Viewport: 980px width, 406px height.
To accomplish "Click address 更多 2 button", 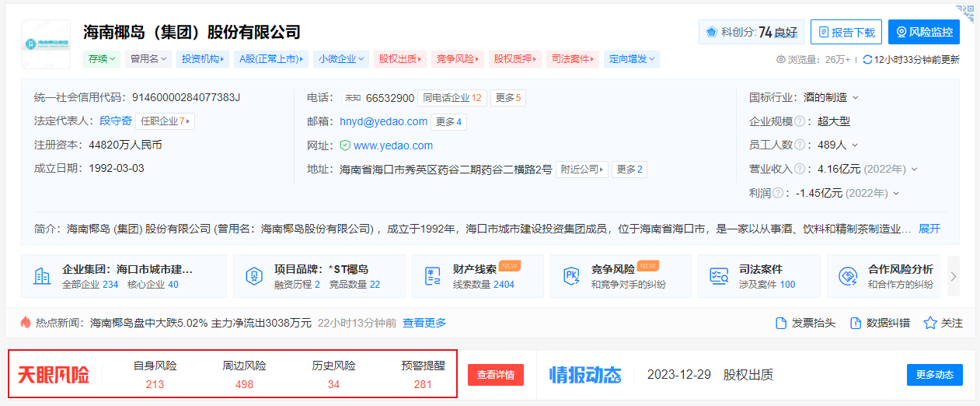I will [630, 170].
